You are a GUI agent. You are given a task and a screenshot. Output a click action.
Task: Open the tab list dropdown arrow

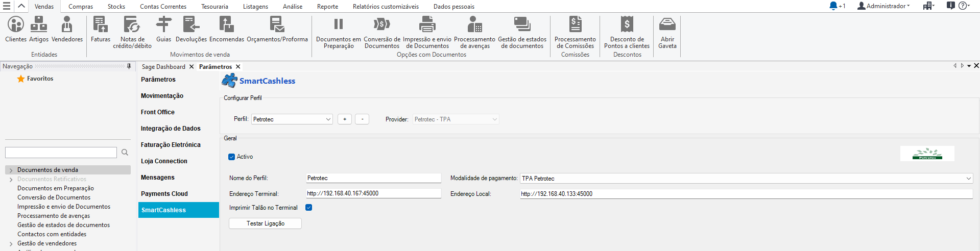coord(969,66)
